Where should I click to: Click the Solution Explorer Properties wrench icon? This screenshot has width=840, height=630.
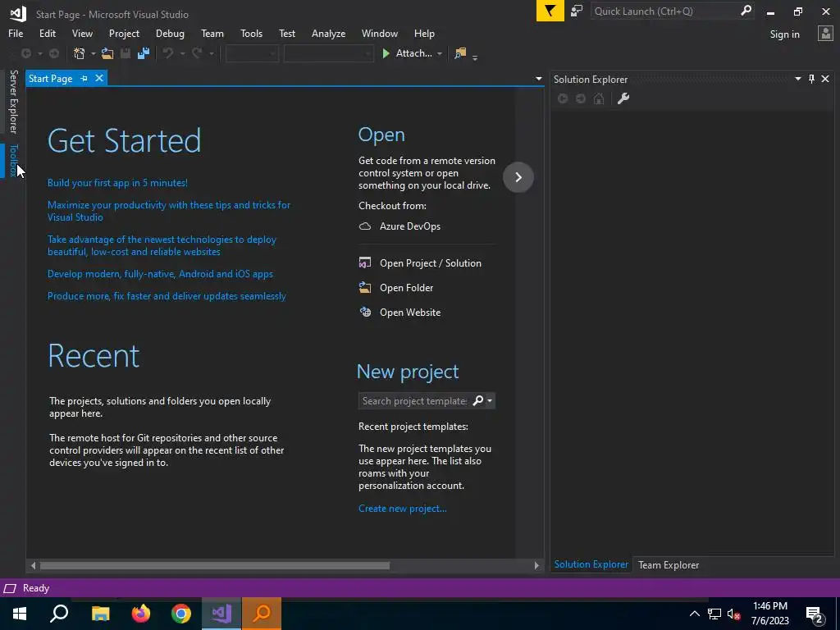pos(623,98)
